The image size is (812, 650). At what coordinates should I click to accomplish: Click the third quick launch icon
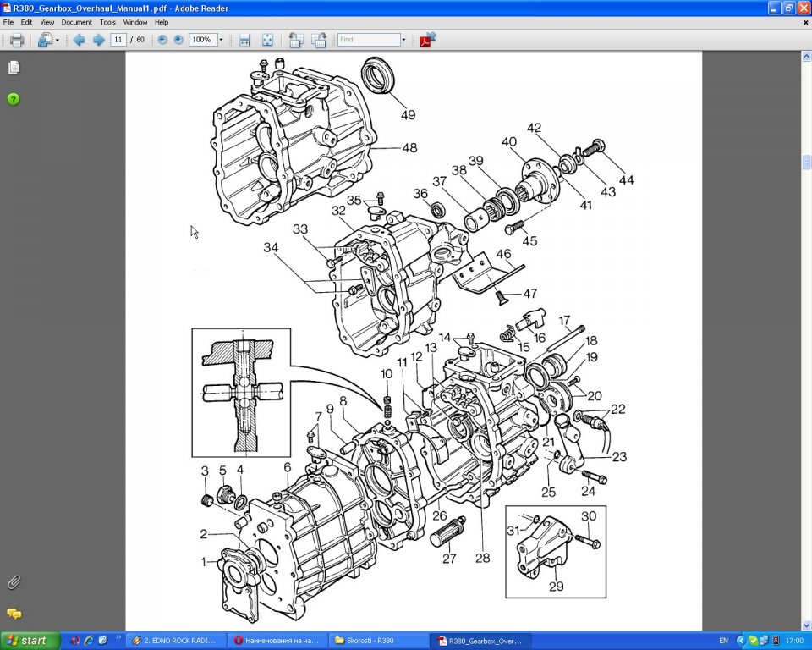(102, 641)
